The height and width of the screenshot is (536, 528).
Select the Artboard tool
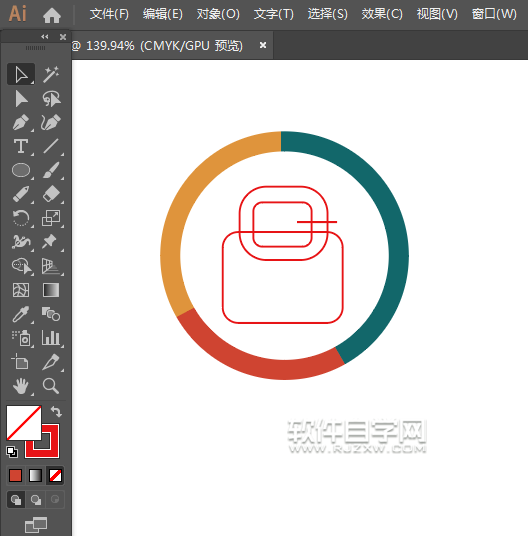(x=21, y=362)
